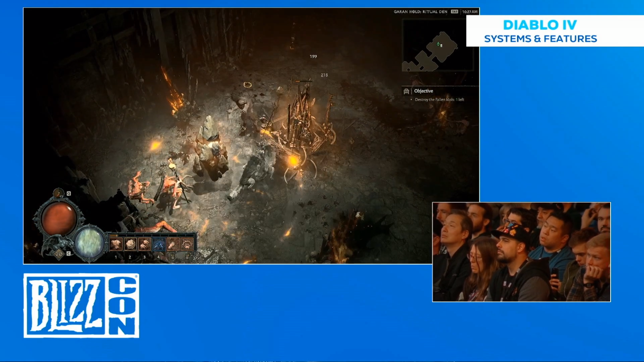Screen dimensions: 644x362
Task: Click the health potion icon bound to Q
Action: (58, 194)
